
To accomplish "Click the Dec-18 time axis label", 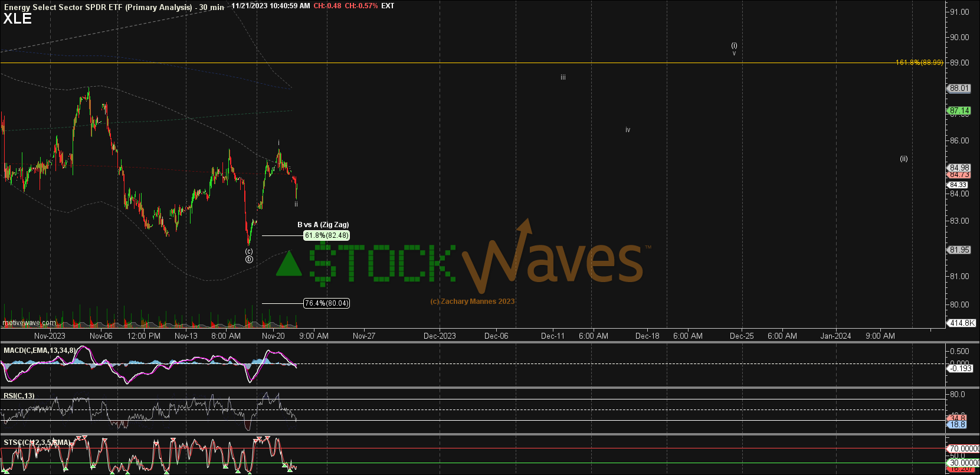I will tap(647, 336).
